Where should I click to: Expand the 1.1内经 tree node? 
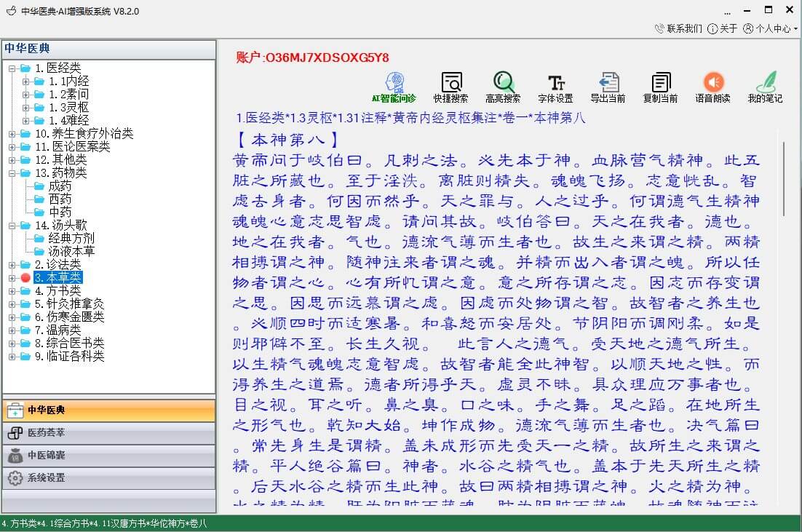(25, 82)
